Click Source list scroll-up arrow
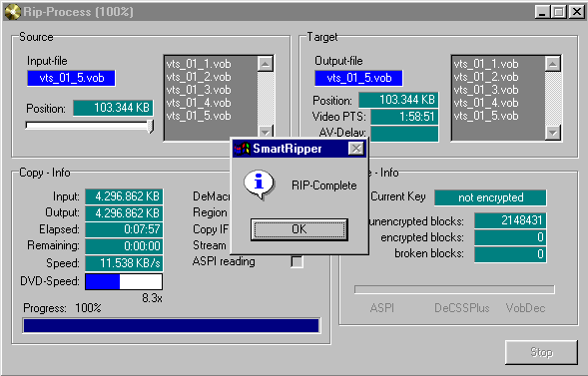This screenshot has width=588, height=376. point(266,64)
